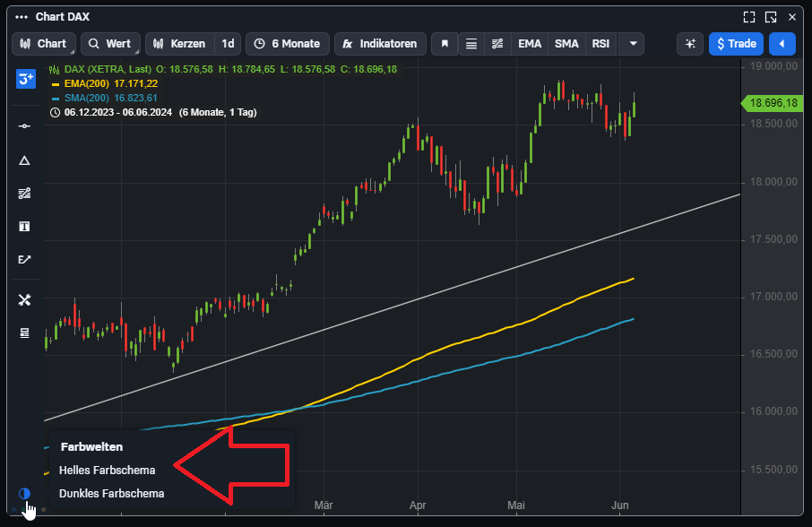
Task: Click the yellow EMA legend color marker
Action: (x=56, y=84)
